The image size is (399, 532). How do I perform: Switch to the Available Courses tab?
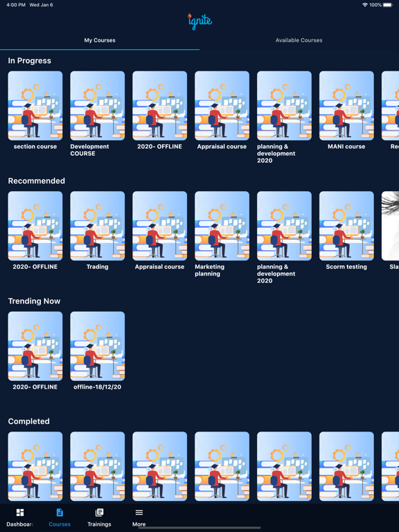click(299, 40)
